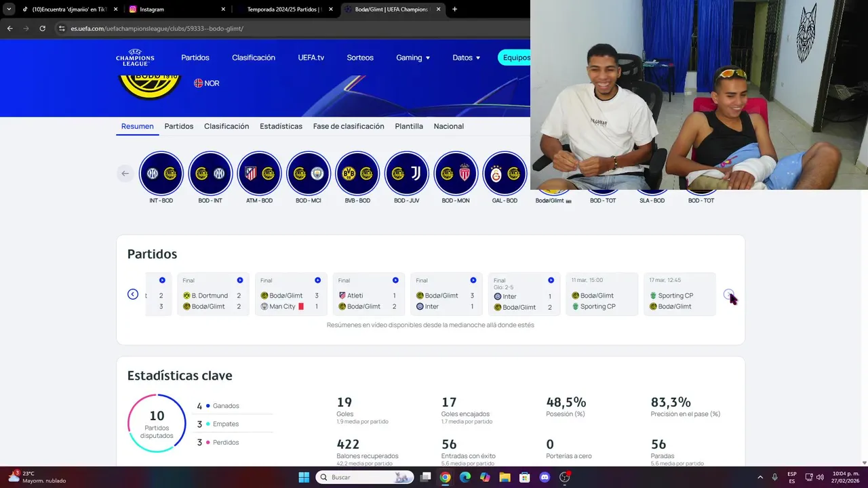Open Clasificación in top navigation
868x488 pixels.
tap(254, 58)
